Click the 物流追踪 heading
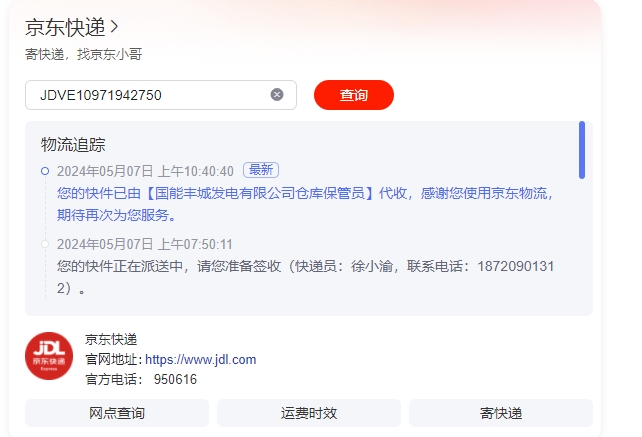The height and width of the screenshot is (437, 642). pyautogui.click(x=73, y=145)
